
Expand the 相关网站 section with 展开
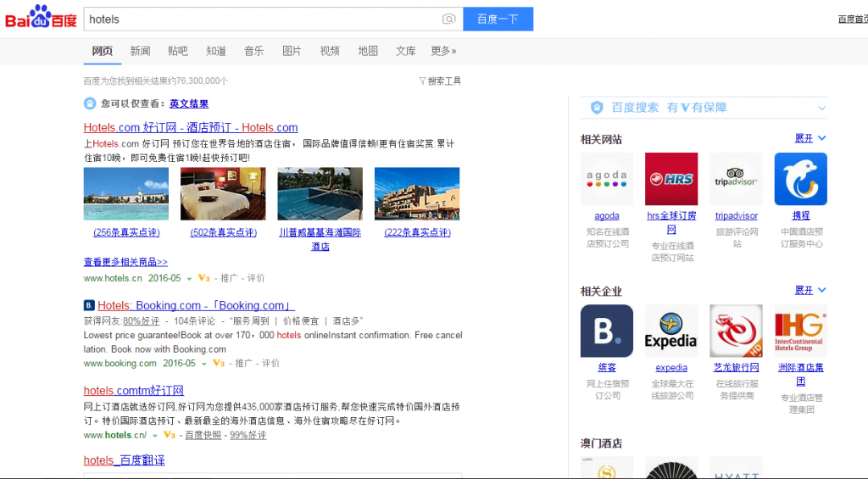[x=810, y=138]
